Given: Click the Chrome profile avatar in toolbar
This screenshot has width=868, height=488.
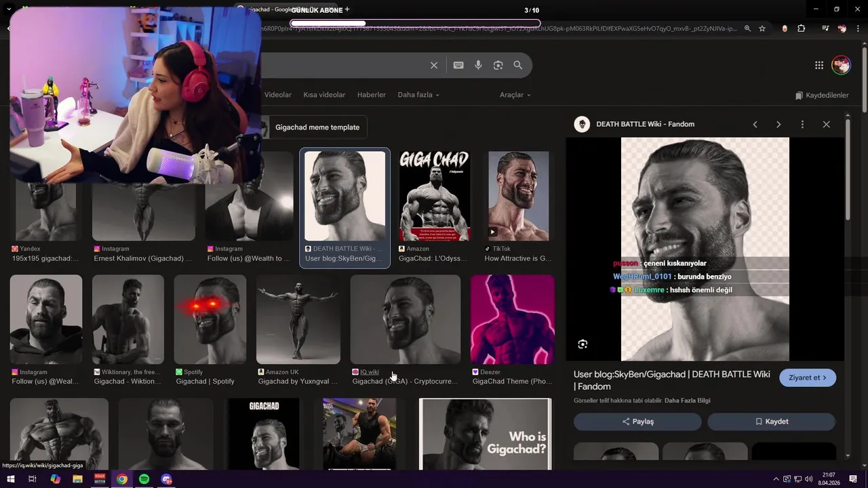Looking at the screenshot, I should [842, 28].
